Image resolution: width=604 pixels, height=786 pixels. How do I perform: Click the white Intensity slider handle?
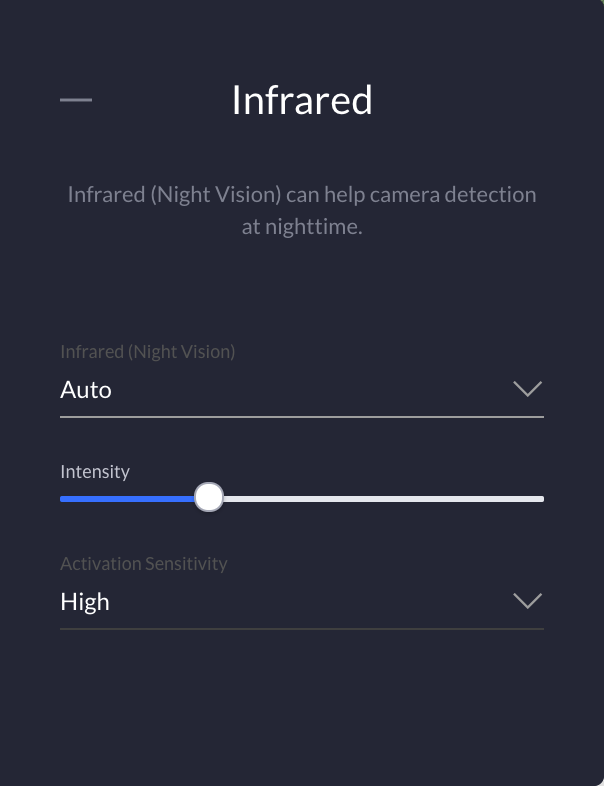208,497
